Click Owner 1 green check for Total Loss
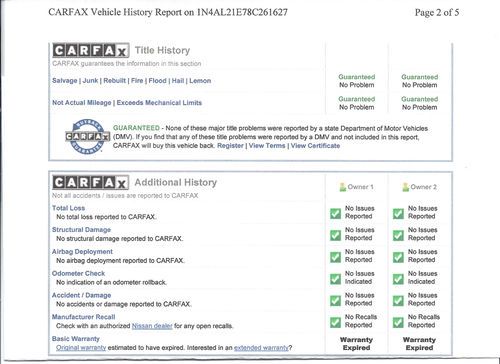This screenshot has width=500, height=364. click(335, 213)
